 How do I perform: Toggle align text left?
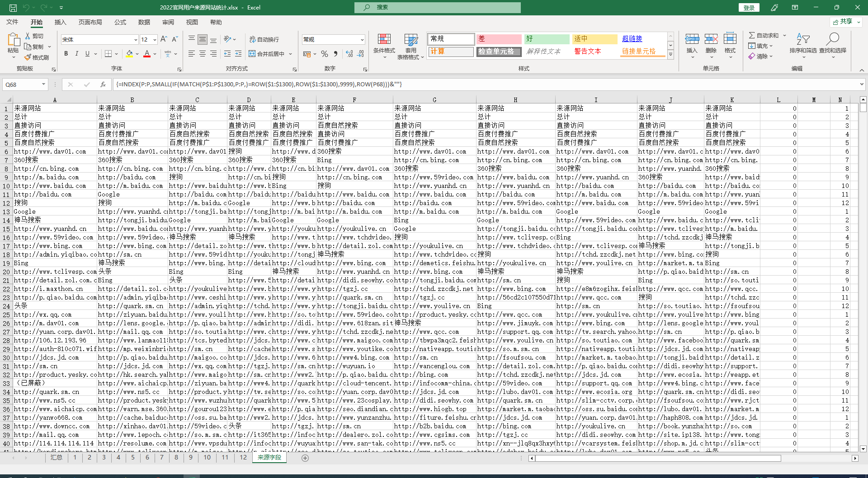tap(192, 54)
